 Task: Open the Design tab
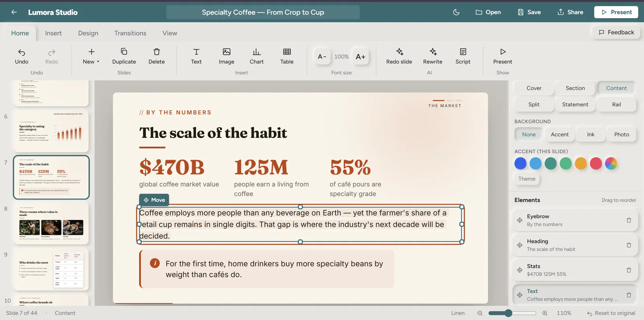pos(88,33)
